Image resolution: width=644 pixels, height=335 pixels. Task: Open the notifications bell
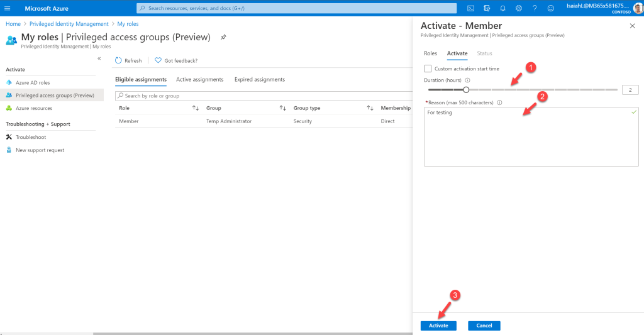point(502,8)
